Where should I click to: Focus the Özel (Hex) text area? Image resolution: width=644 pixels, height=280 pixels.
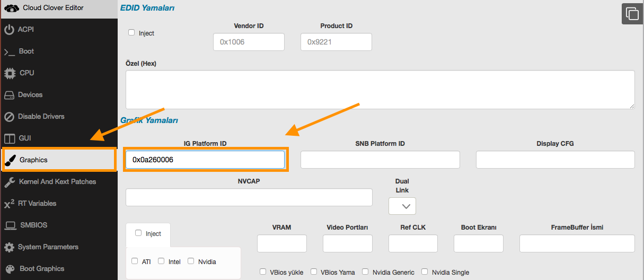(x=380, y=90)
